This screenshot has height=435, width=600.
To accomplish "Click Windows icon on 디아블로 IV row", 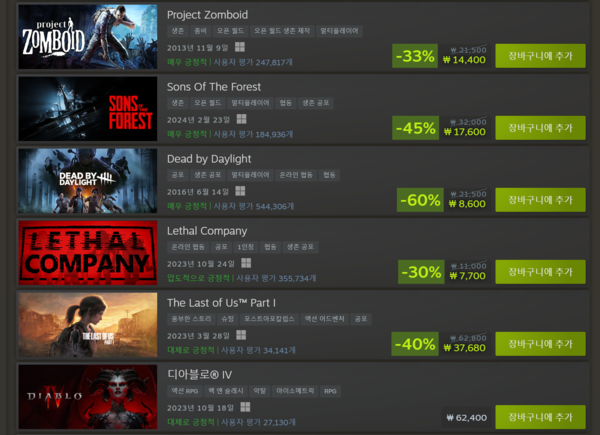I will coord(245,407).
